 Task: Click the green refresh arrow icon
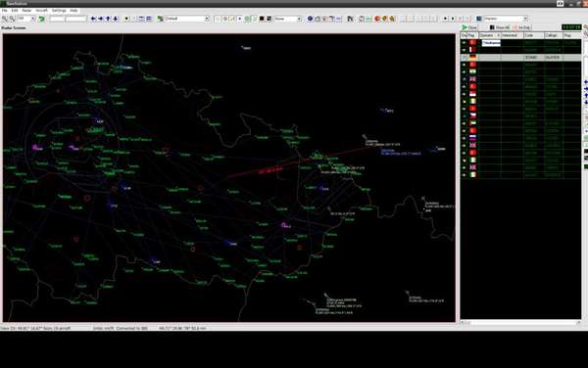[41, 19]
